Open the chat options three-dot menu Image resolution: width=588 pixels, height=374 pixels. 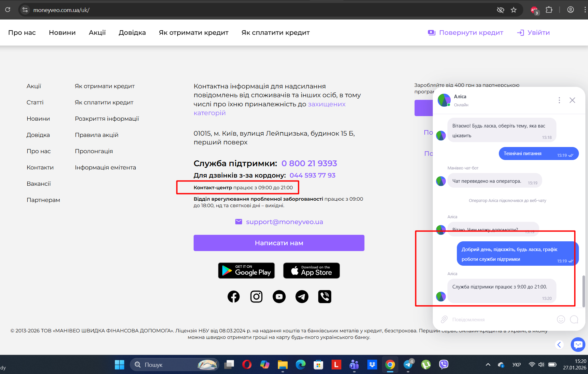[x=559, y=100]
